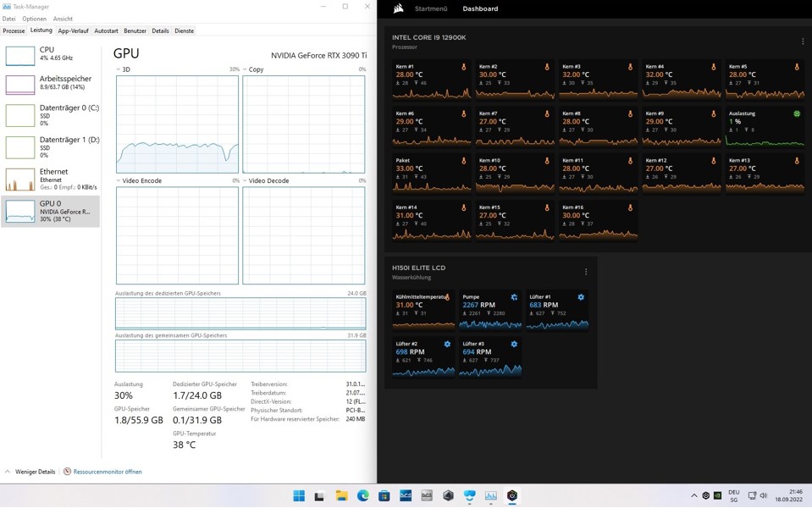Image resolution: width=812 pixels, height=508 pixels.
Task: Open options menu for Intel Core i9 12900K panel
Action: [803, 41]
